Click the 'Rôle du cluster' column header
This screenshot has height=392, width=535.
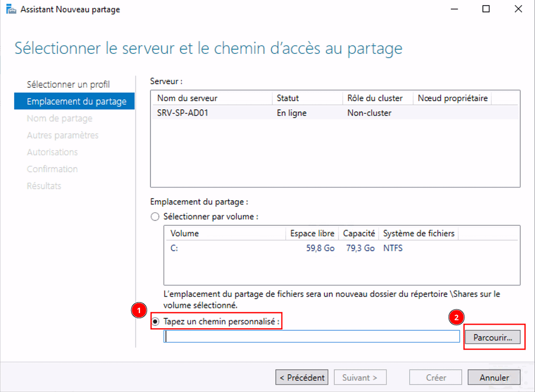(375, 98)
